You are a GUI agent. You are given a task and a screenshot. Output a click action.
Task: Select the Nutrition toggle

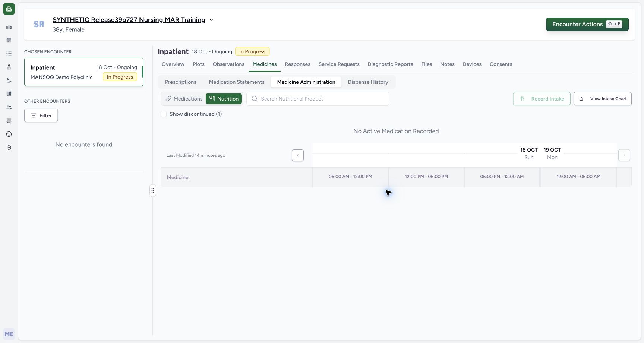click(224, 99)
